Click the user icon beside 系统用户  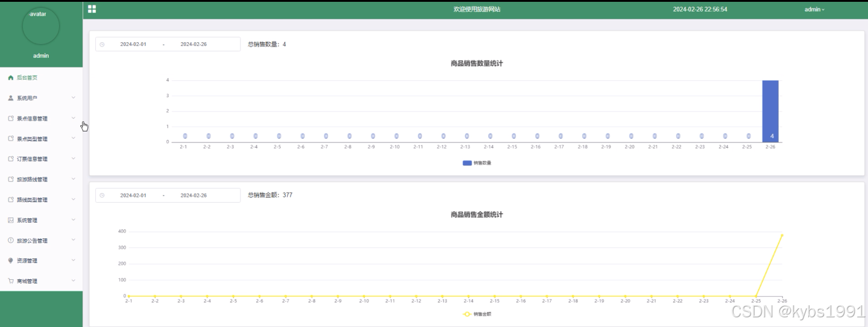(11, 98)
